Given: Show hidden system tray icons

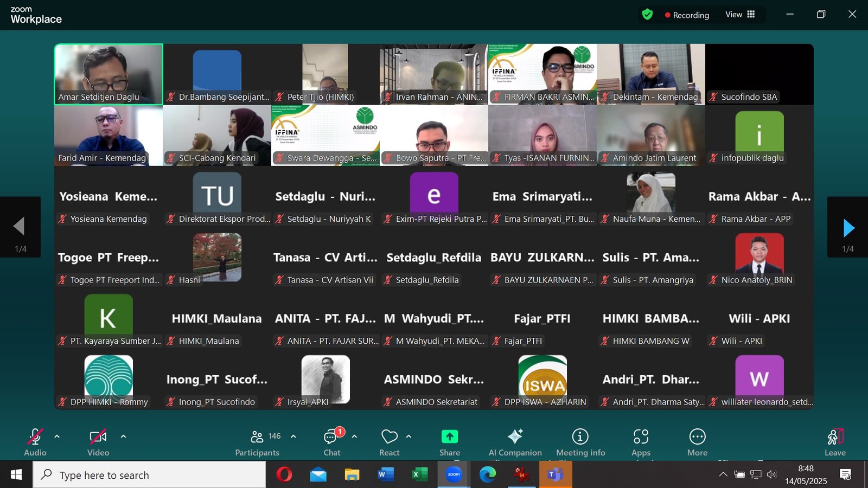Looking at the screenshot, I should [723, 474].
